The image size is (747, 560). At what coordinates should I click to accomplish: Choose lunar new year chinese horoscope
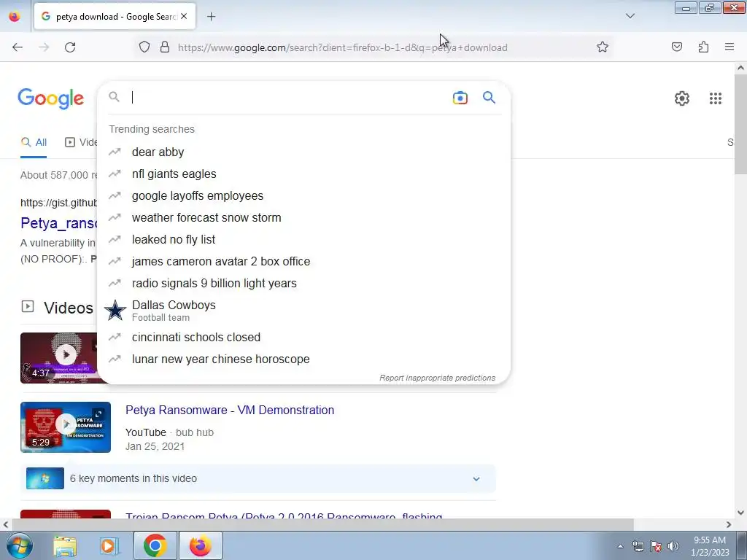coord(304,359)
